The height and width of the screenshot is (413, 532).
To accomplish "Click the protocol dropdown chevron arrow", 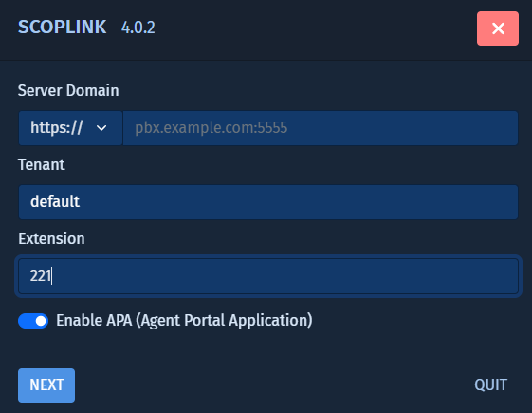I will click(x=101, y=128).
